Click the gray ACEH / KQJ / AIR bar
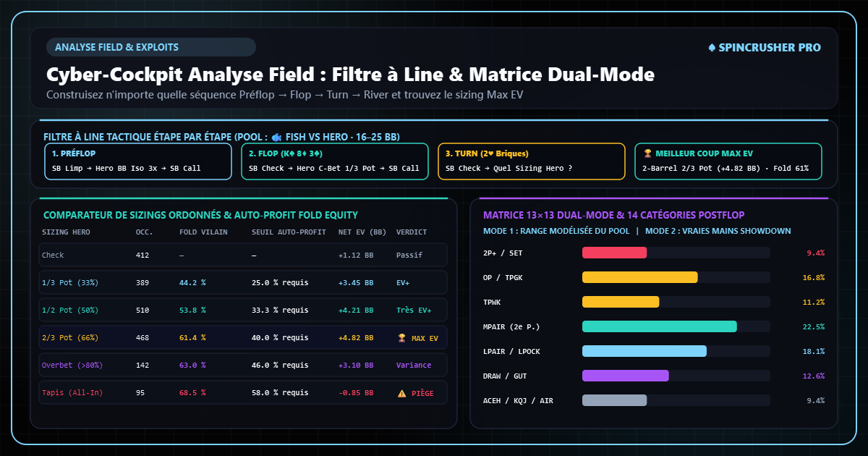 (x=614, y=400)
